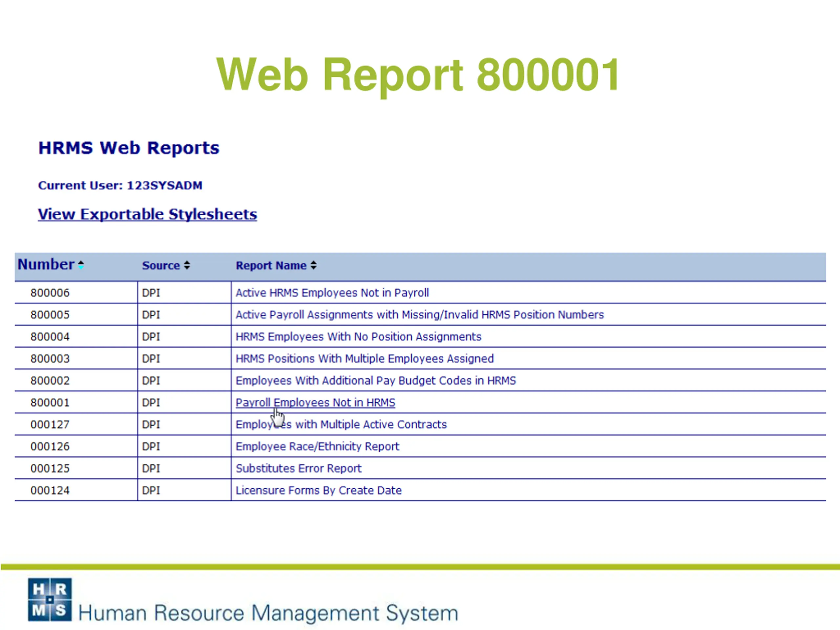Open the View Exportable Stylesheets link
840x630 pixels.
click(147, 214)
